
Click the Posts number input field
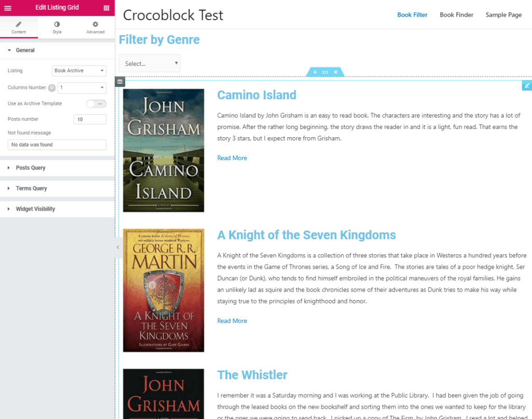coord(90,119)
